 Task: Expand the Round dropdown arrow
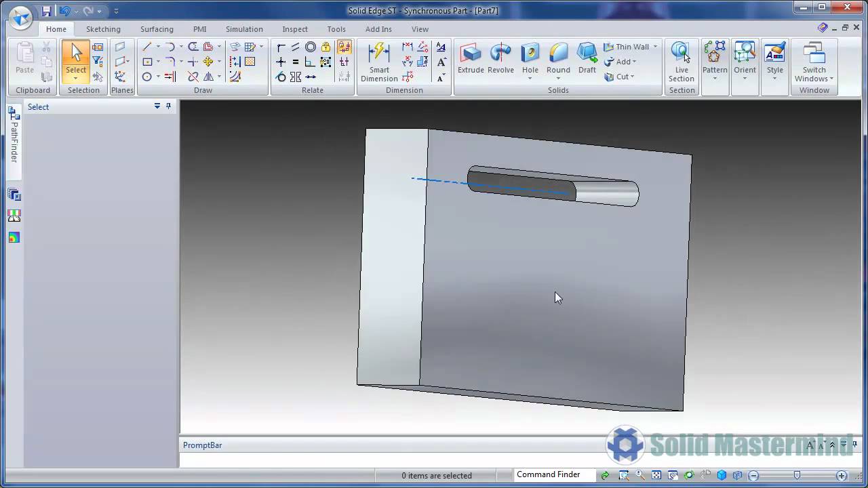tap(558, 79)
